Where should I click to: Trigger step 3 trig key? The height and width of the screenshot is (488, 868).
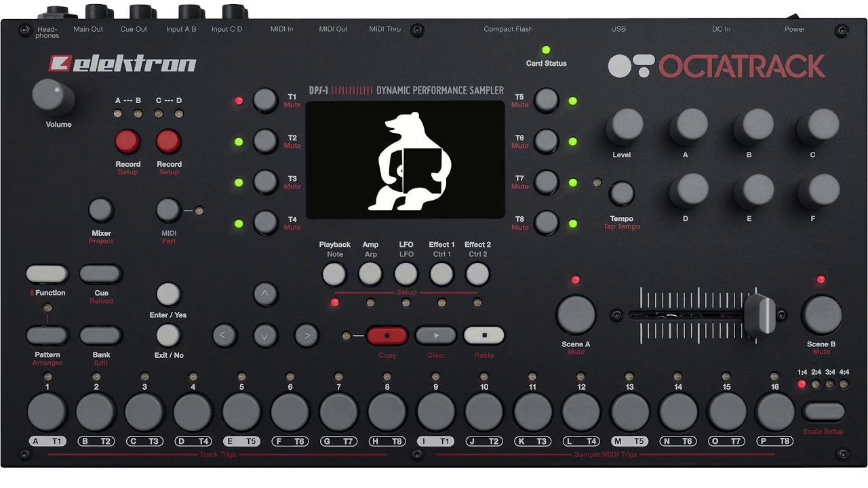coord(144,412)
